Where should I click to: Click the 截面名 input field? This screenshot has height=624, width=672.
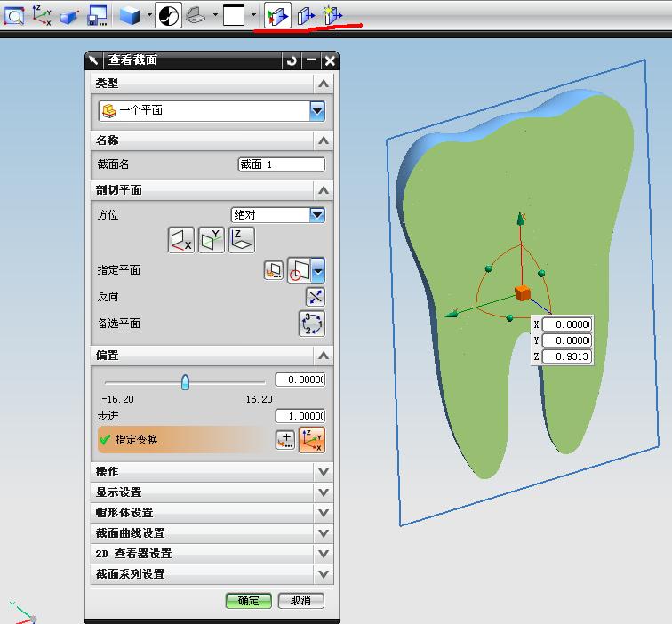pyautogui.click(x=282, y=164)
